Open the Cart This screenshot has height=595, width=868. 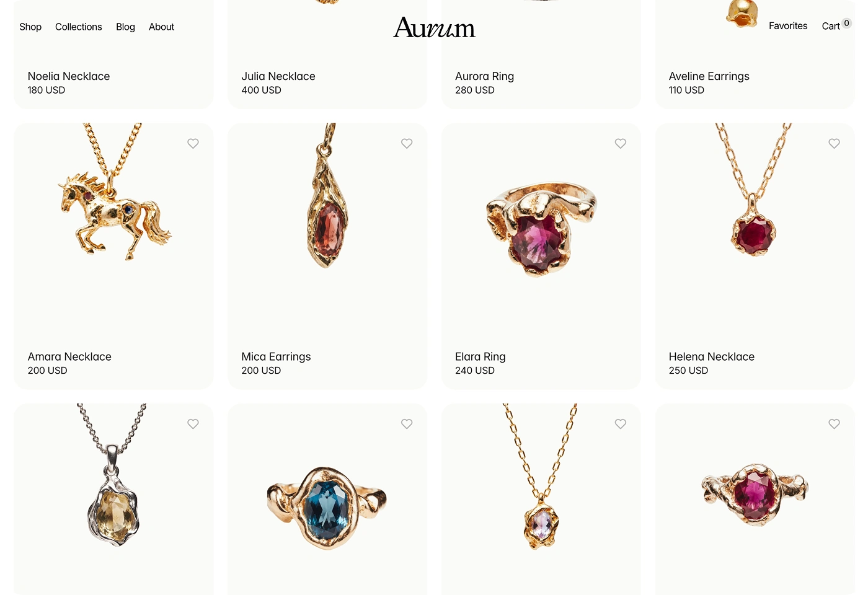tap(831, 26)
